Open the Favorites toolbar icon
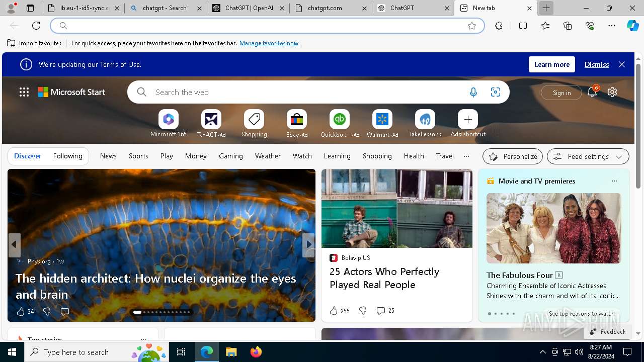 (x=545, y=26)
